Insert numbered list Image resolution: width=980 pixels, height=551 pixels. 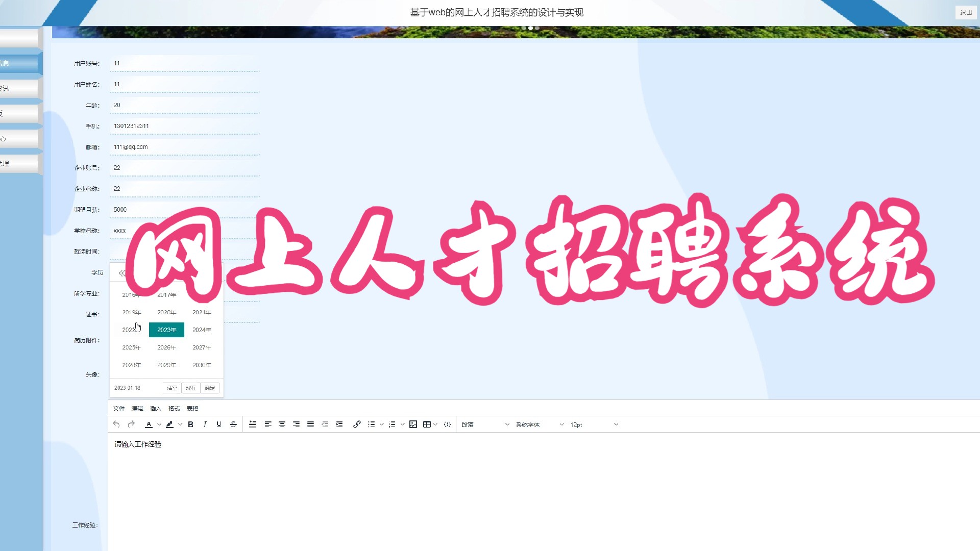(392, 424)
